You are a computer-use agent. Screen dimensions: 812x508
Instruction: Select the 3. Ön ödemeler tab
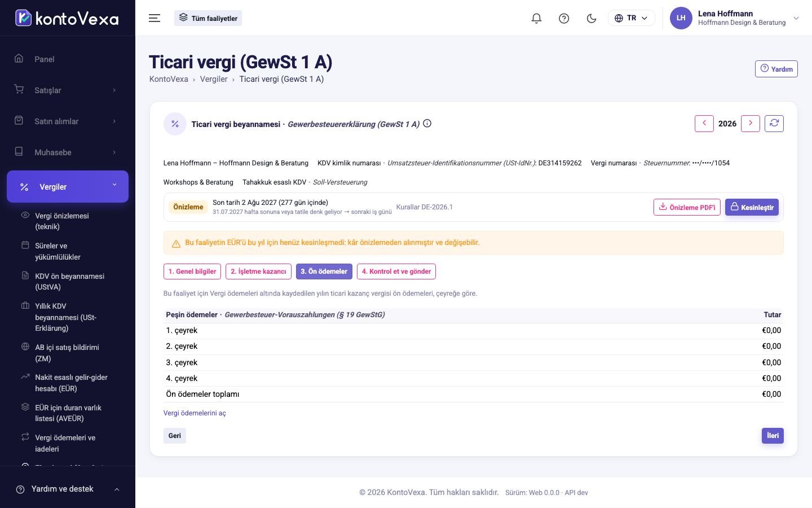324,271
